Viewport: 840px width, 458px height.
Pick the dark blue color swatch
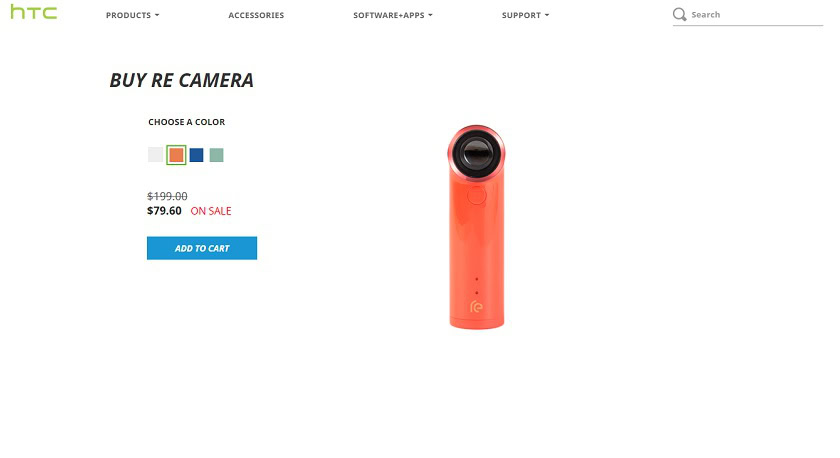click(197, 155)
